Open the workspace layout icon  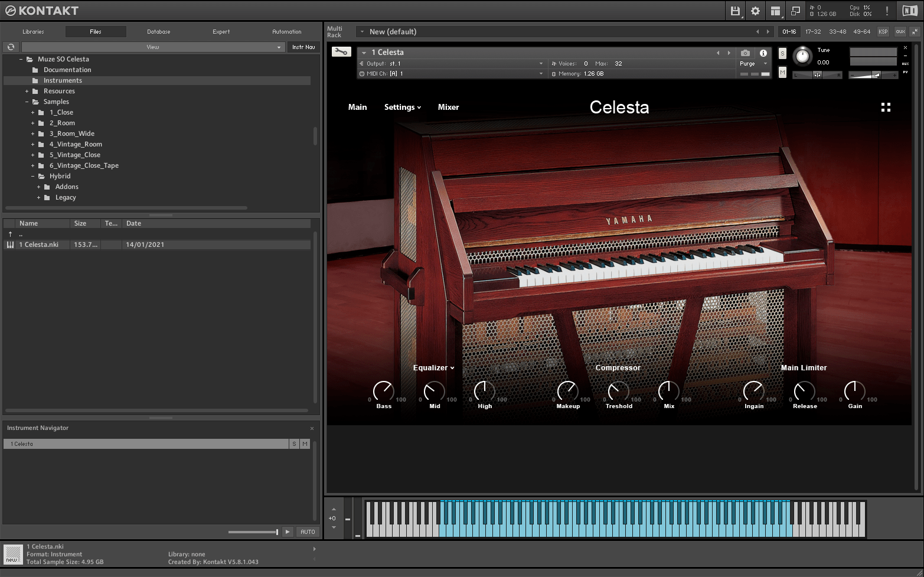tap(775, 11)
